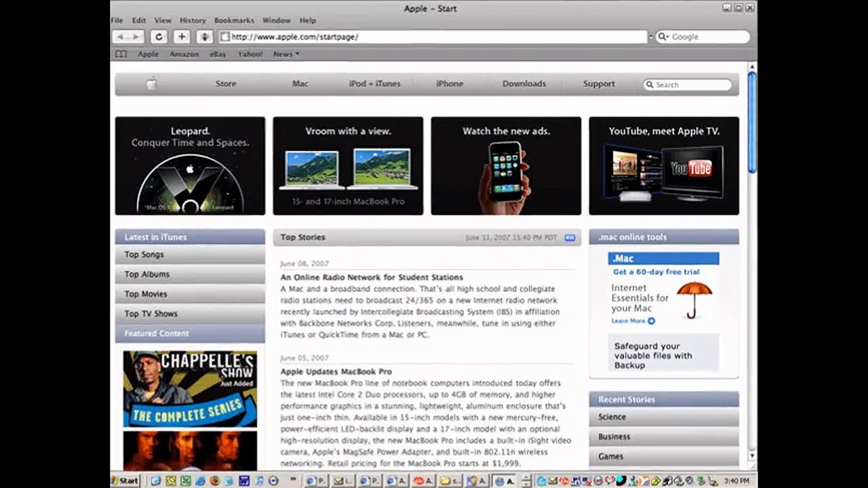This screenshot has height=488, width=868.
Task: Open the Window menu
Action: click(276, 21)
